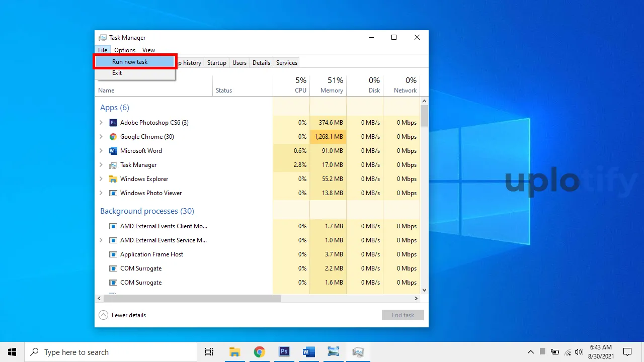Click the Task Manager taskbar icon
The height and width of the screenshot is (362, 644).
358,352
